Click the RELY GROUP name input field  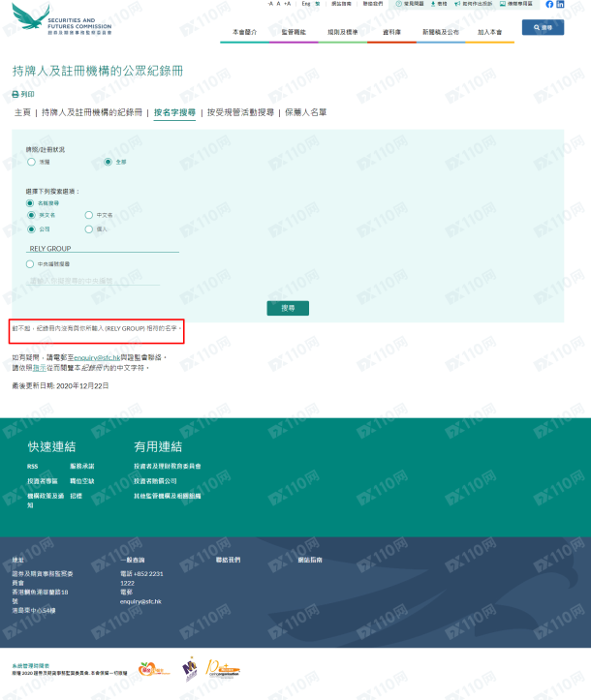(x=103, y=248)
